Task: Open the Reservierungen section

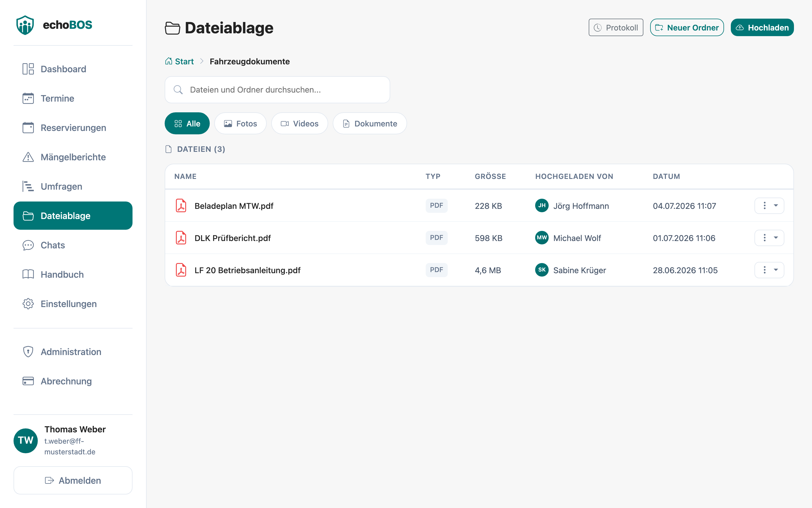Action: [x=73, y=128]
